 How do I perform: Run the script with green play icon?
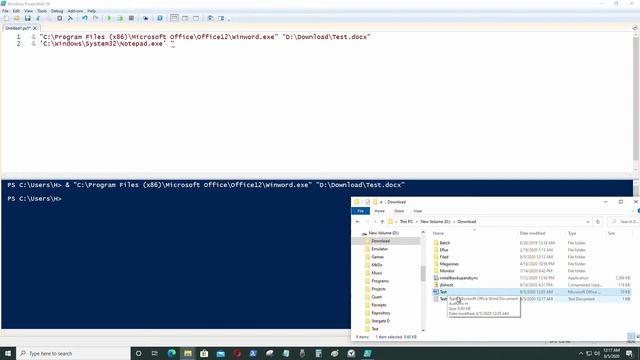click(x=109, y=18)
